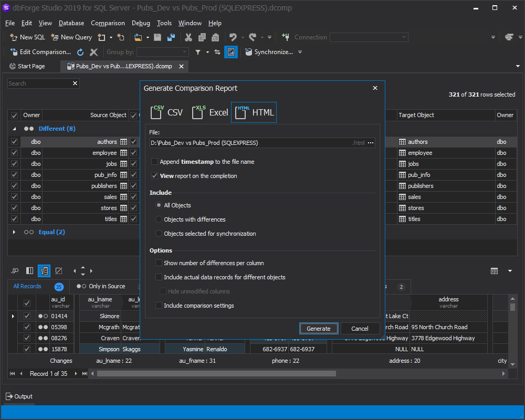Expand the Equal (2) group

14,232
